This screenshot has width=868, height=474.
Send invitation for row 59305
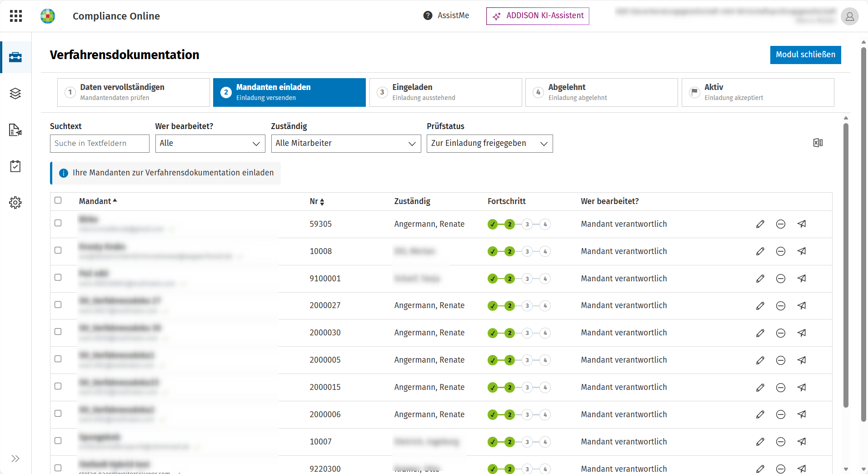[x=802, y=224]
